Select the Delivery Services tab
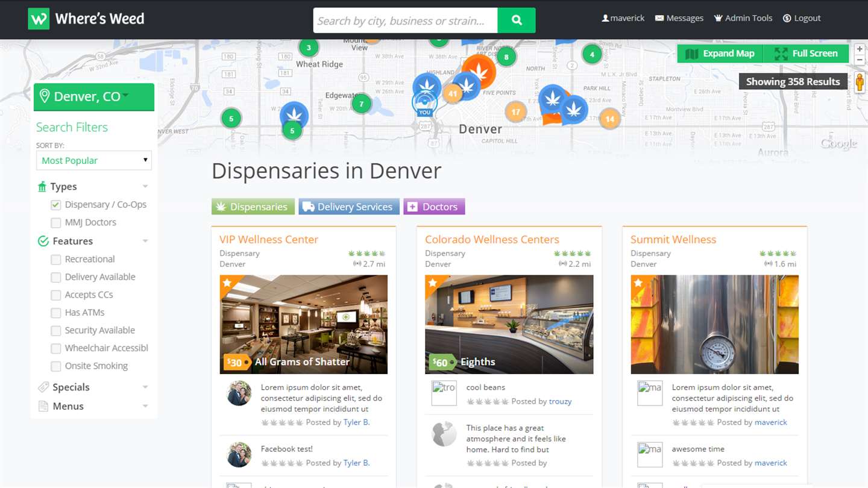868x488 pixels. (x=349, y=207)
